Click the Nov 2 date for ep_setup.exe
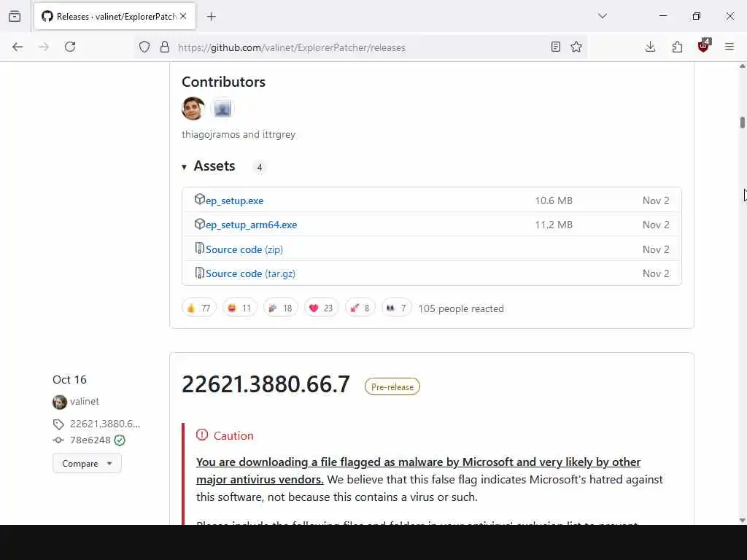This screenshot has height=560, width=747. point(656,201)
